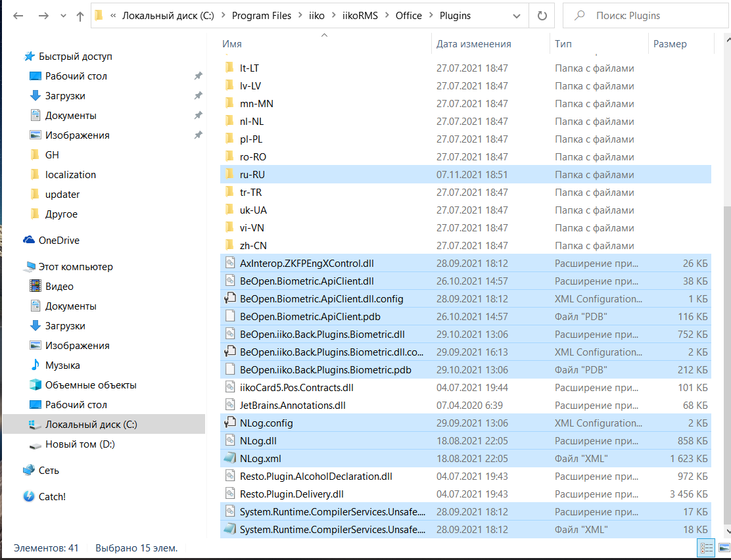Refresh the Plugins folder view

(542, 16)
